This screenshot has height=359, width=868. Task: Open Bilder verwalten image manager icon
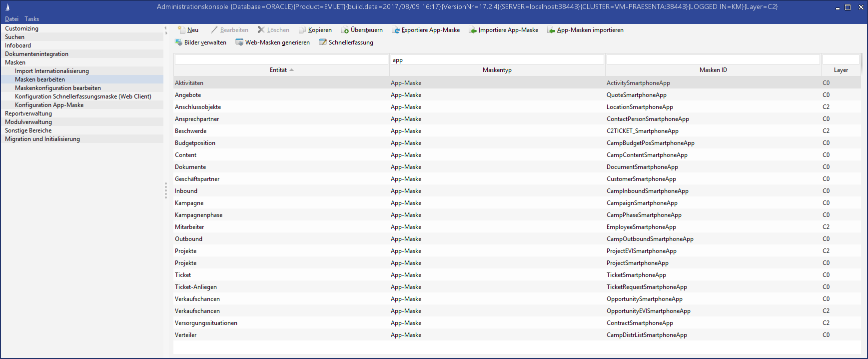178,42
